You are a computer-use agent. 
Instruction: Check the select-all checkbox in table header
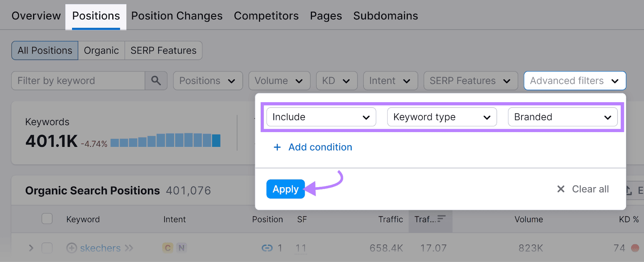pos(47,219)
